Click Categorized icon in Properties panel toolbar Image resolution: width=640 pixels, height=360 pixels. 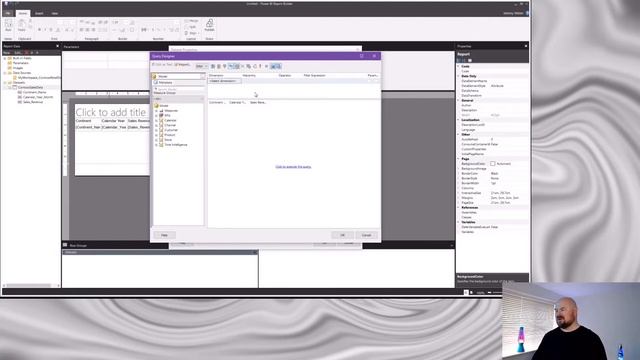coord(459,60)
